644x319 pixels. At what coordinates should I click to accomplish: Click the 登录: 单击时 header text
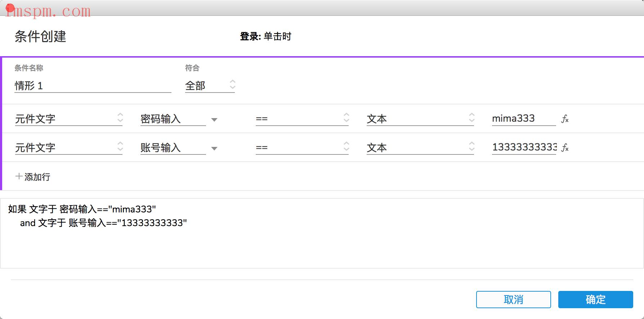tap(265, 36)
